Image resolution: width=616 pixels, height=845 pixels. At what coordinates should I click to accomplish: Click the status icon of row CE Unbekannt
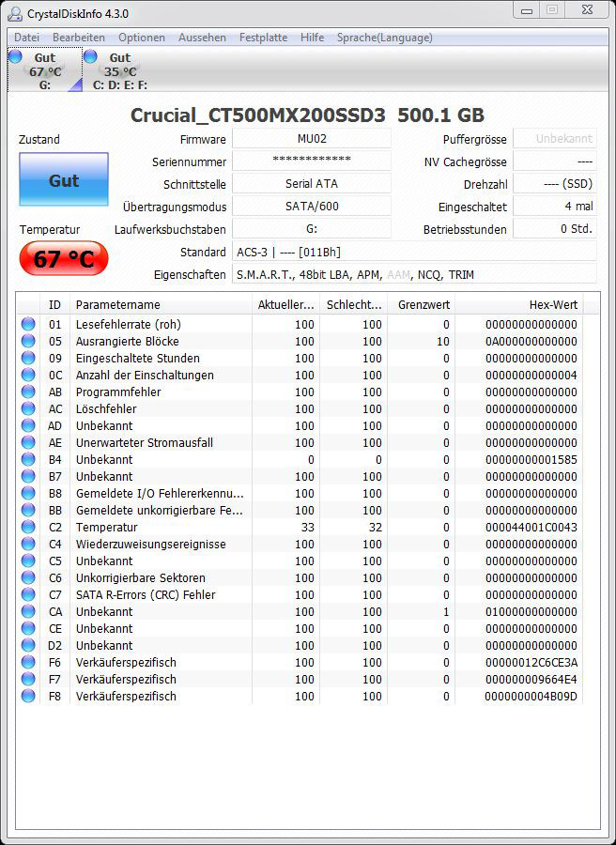click(28, 628)
